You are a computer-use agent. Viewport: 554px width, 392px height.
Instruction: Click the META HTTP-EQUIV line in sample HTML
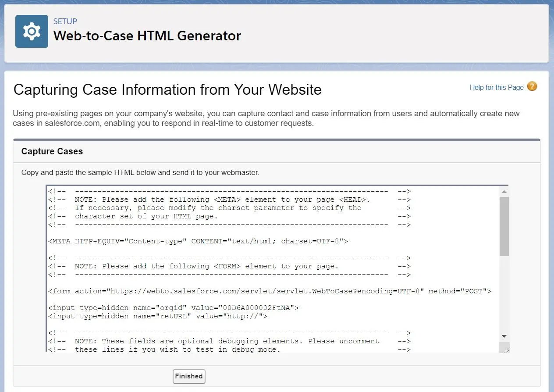[x=198, y=241]
